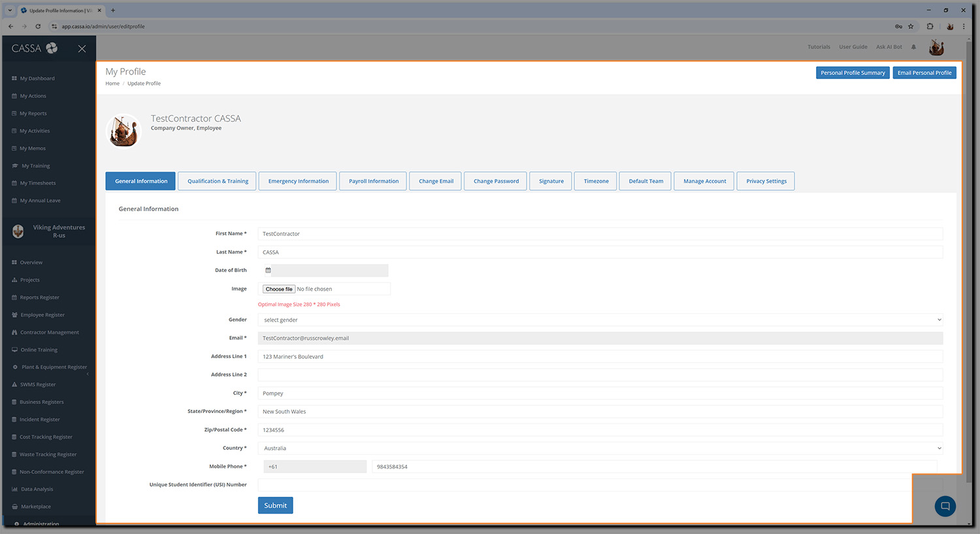Click the calendar icon in Date of Birth
Screen dimensions: 980x534
click(268, 271)
